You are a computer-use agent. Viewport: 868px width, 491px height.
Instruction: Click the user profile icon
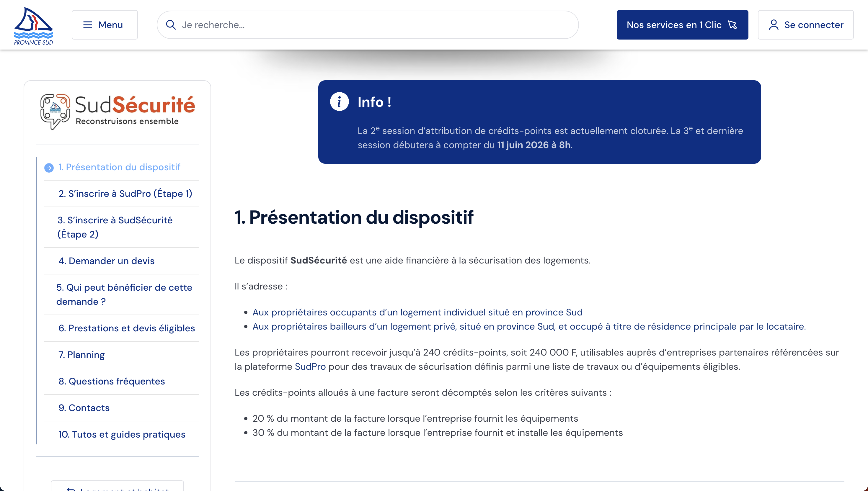click(774, 24)
